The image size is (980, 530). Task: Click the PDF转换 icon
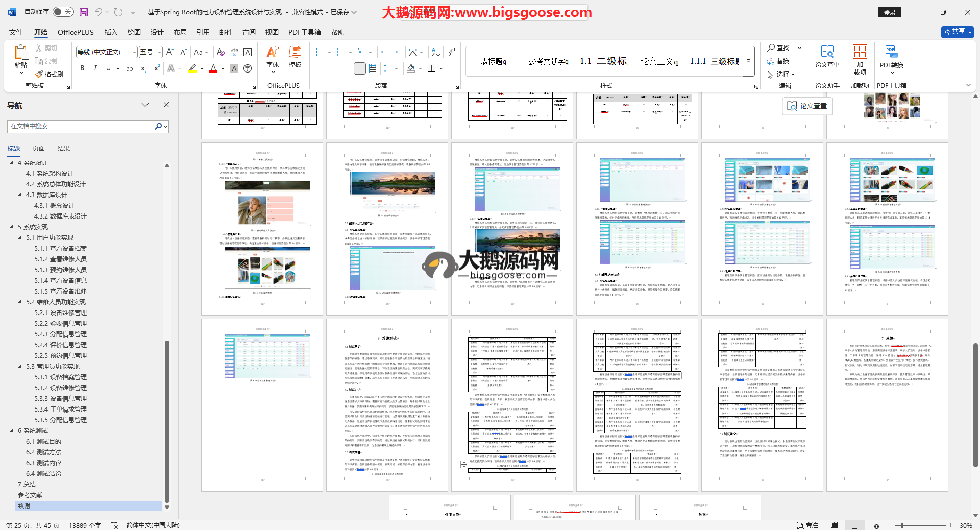click(x=891, y=56)
